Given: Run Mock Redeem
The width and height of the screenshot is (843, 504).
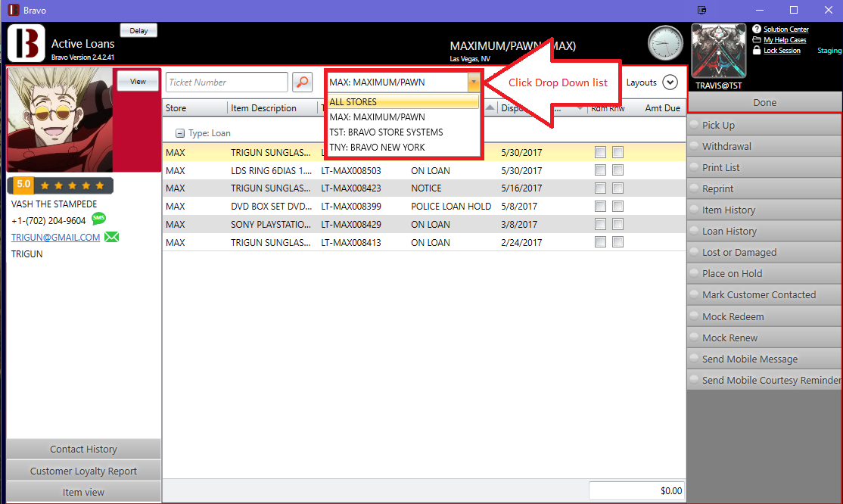Looking at the screenshot, I should coord(764,316).
